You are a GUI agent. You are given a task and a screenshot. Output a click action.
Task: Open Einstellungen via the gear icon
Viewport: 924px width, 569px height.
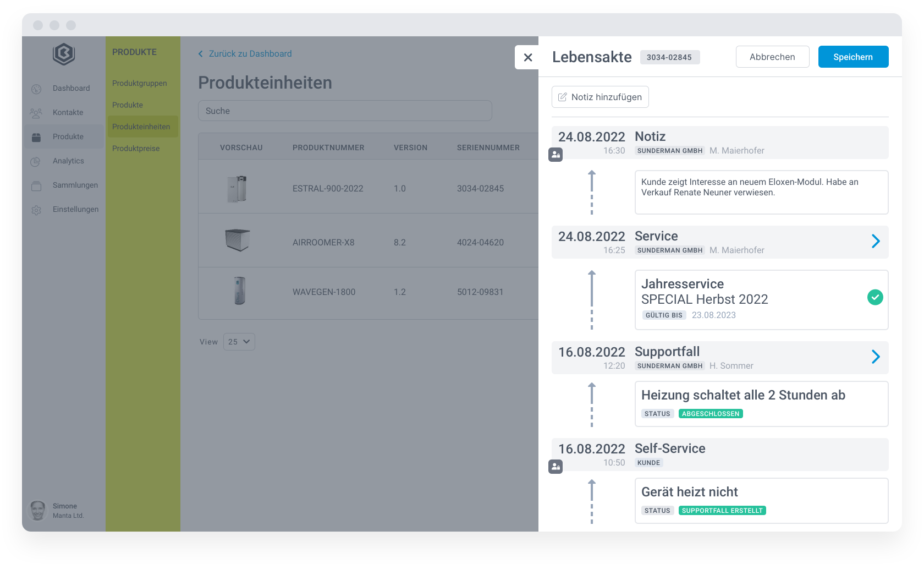(x=36, y=209)
